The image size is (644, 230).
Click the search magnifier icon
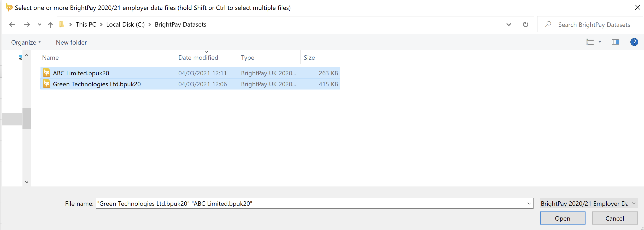click(548, 24)
